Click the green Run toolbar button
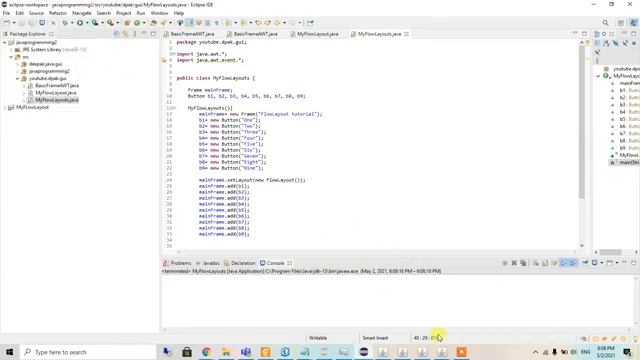 click(80, 23)
